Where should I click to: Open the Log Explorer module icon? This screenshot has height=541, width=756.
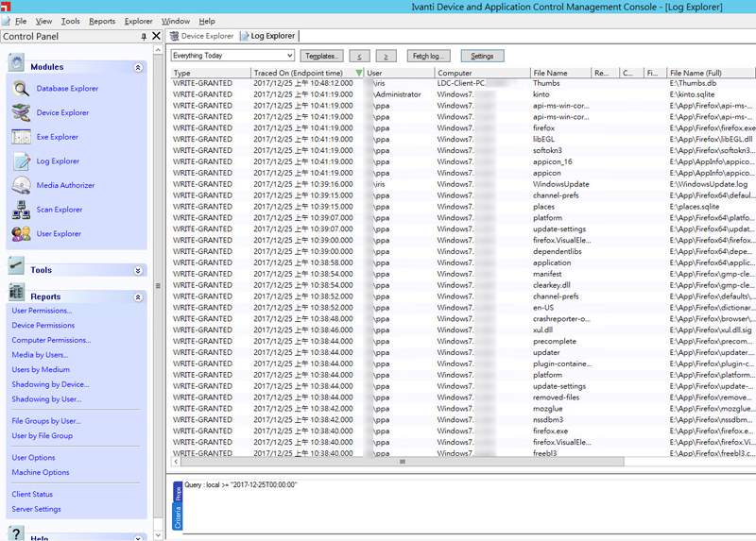(x=21, y=161)
